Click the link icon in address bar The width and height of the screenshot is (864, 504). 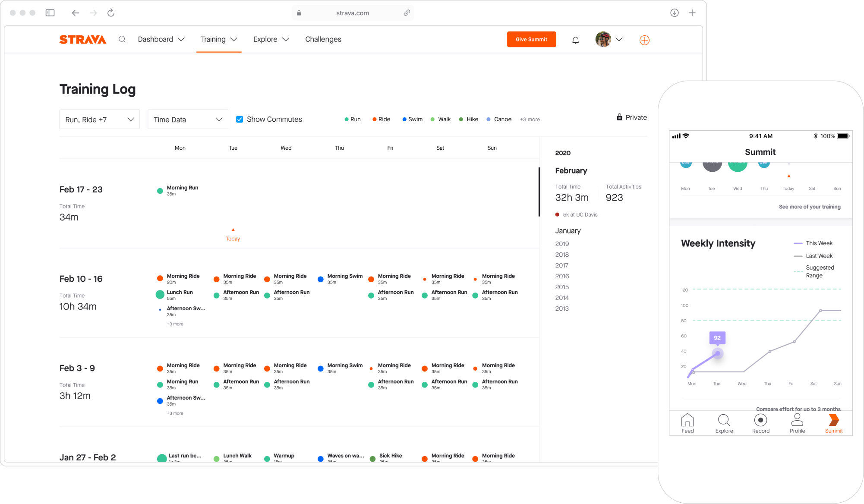(407, 13)
